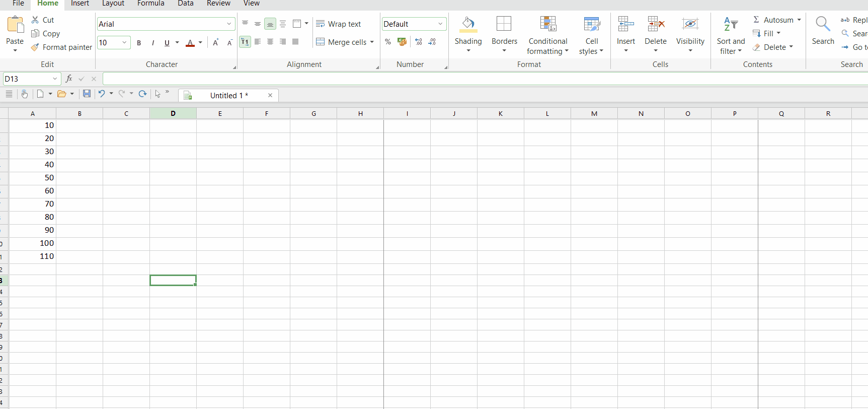This screenshot has height=409, width=868.
Task: Switch to the Review ribbon tab
Action: pos(218,4)
